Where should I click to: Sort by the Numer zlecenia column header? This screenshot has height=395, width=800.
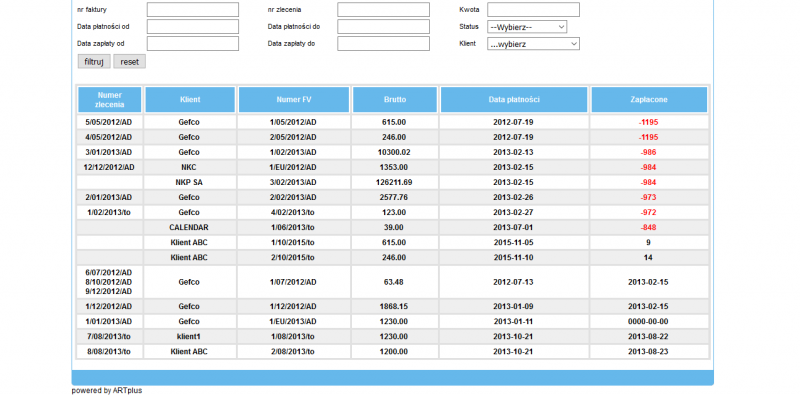tap(110, 100)
